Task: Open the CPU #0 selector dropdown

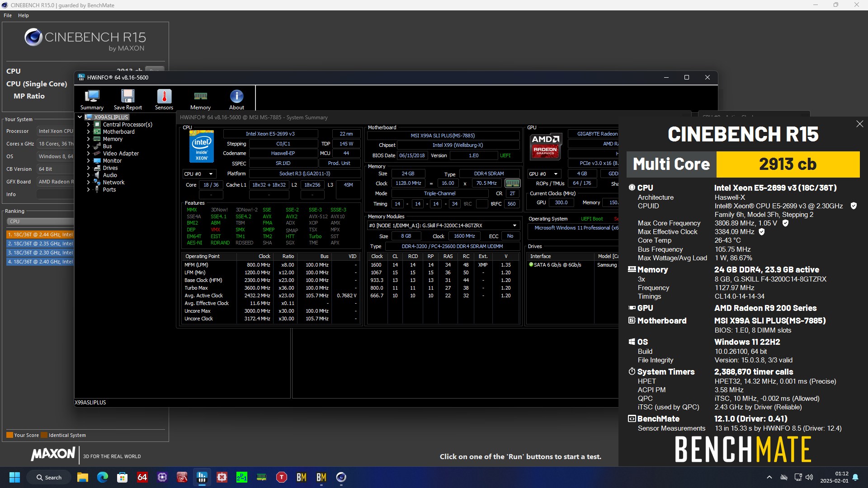Action: 199,174
